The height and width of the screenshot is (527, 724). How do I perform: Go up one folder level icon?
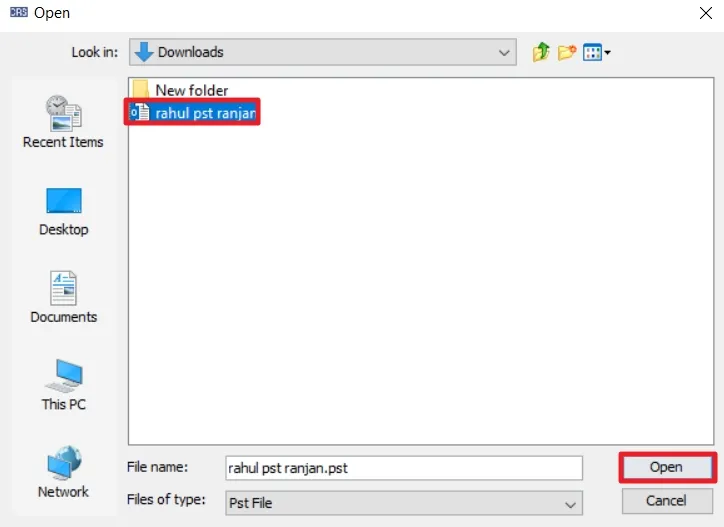541,52
